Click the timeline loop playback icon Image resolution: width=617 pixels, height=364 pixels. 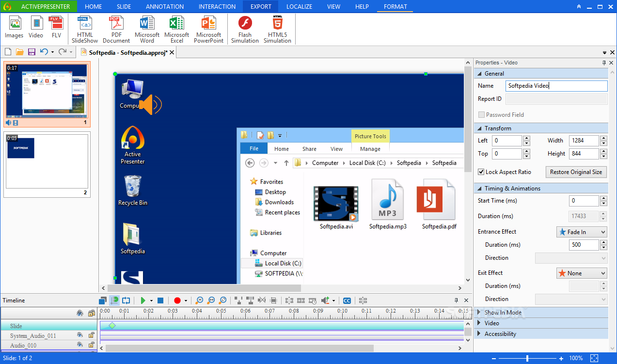[x=126, y=301]
